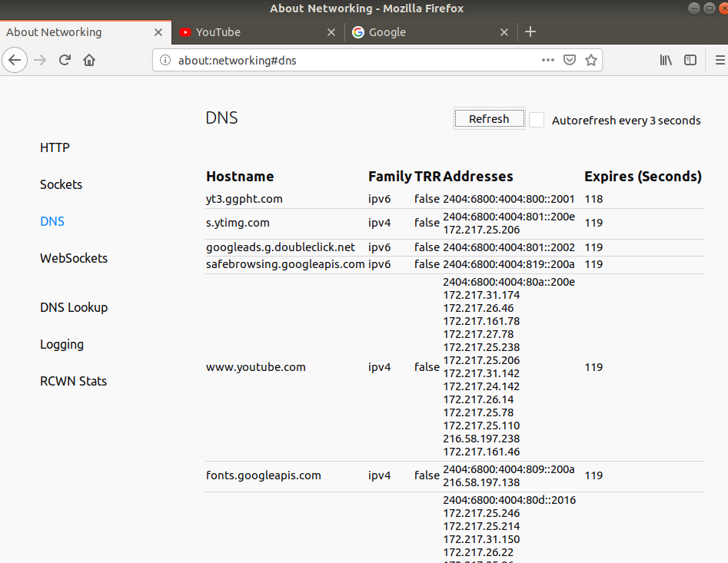Click the Hostname column header
This screenshot has height=563, width=728.
point(240,176)
